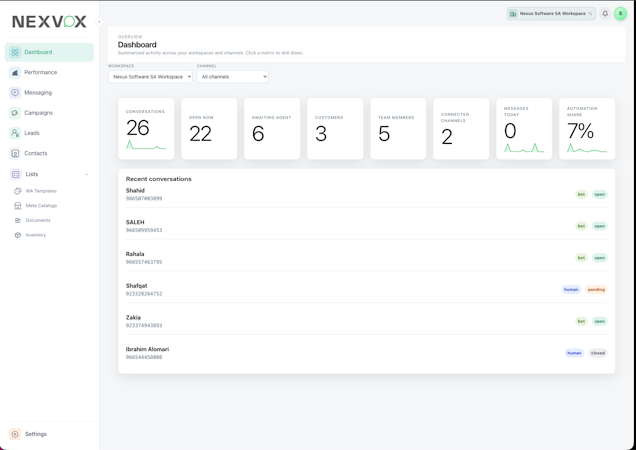Screen dimensions: 636x450
Task: Open the Conversations metric card
Action: [146, 129]
